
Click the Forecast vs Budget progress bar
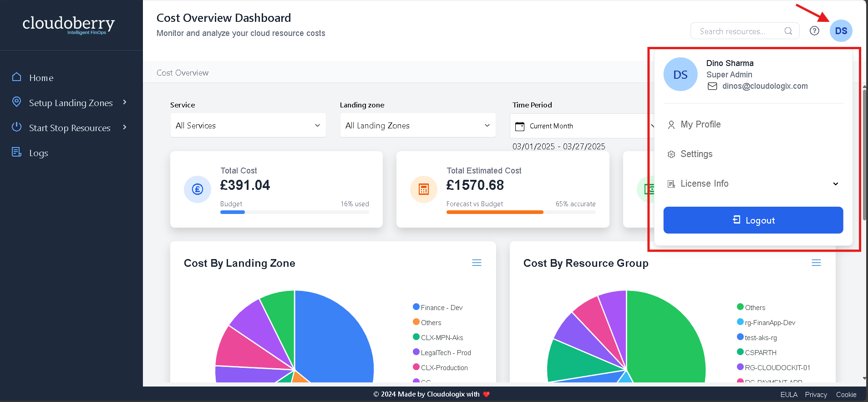[521, 212]
